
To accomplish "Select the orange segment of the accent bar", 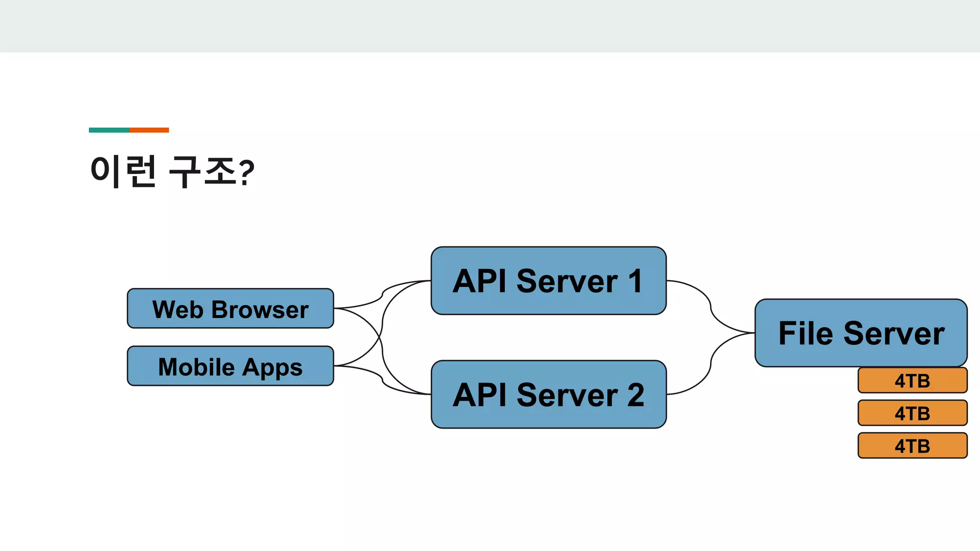I will pos(149,130).
